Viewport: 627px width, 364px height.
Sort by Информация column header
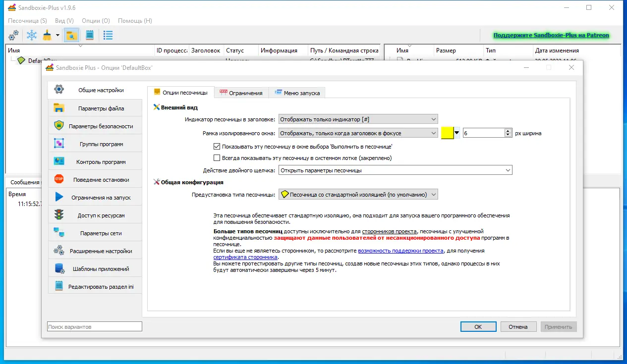[x=283, y=51]
